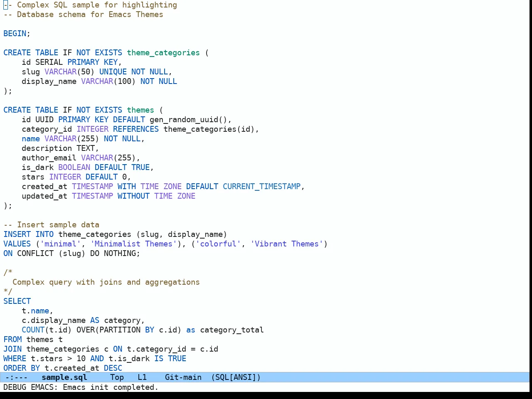
Task: Click the 'colorful' string literal
Action: (218, 244)
